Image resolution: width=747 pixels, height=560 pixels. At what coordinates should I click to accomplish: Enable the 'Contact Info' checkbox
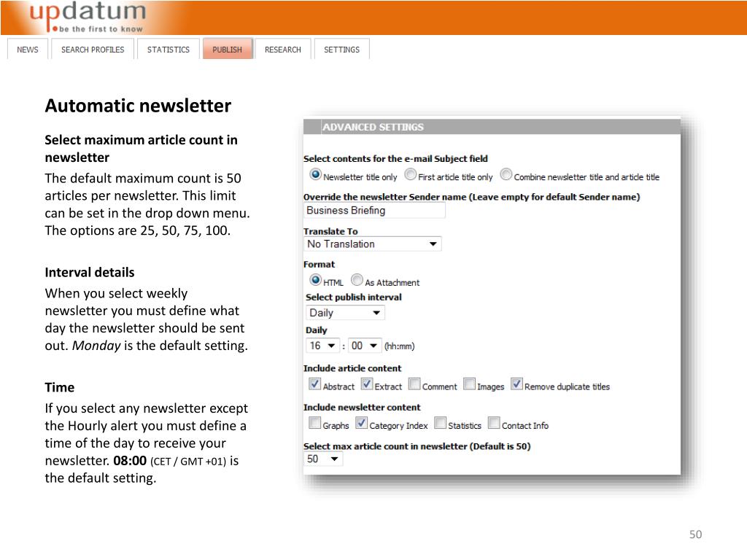pos(494,423)
